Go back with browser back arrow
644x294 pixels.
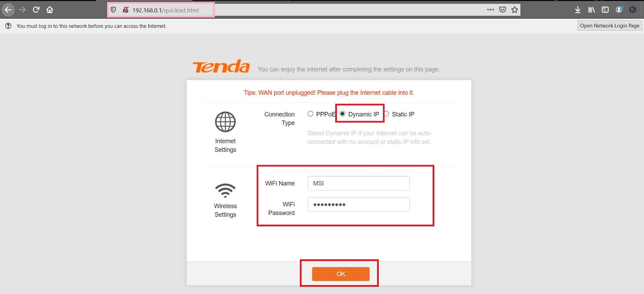(8, 10)
